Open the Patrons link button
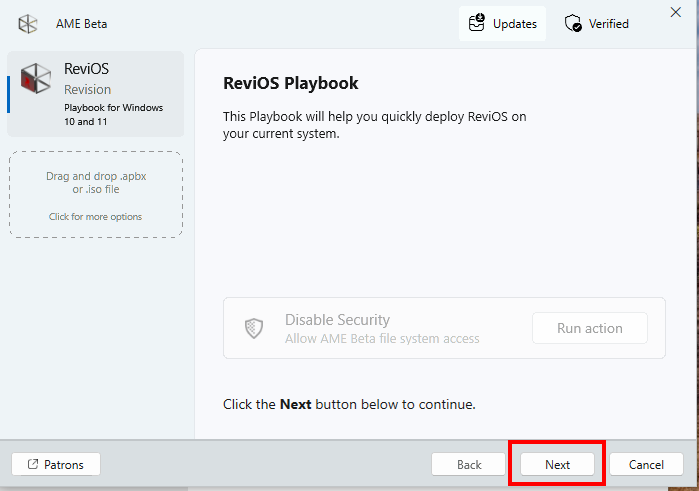The width and height of the screenshot is (699, 491). (x=56, y=465)
